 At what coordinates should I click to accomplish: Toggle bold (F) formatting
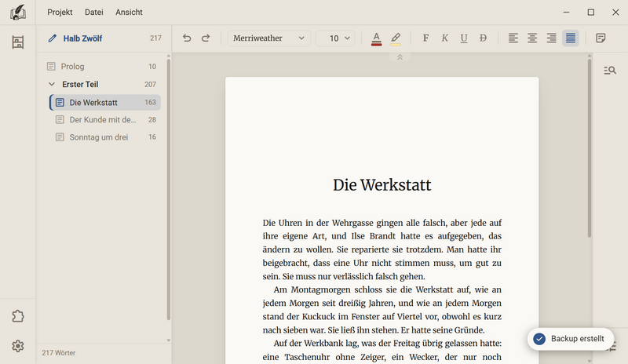point(425,38)
